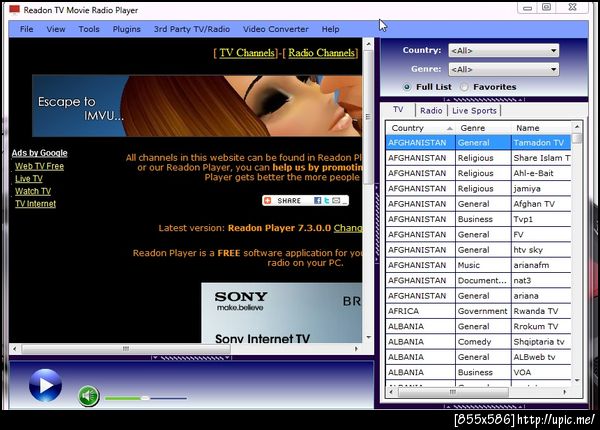This screenshot has height=430, width=600.
Task: Click the volume slider handle
Action: [x=145, y=398]
